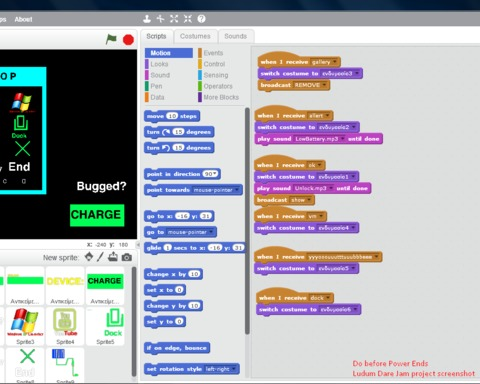The height and width of the screenshot is (384, 480).
Task: Open the LowBattery.mp3 sound dropdown
Action: click(x=342, y=139)
